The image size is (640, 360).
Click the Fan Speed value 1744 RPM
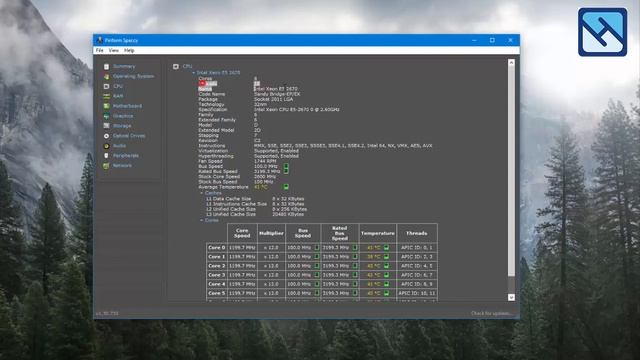click(265, 161)
